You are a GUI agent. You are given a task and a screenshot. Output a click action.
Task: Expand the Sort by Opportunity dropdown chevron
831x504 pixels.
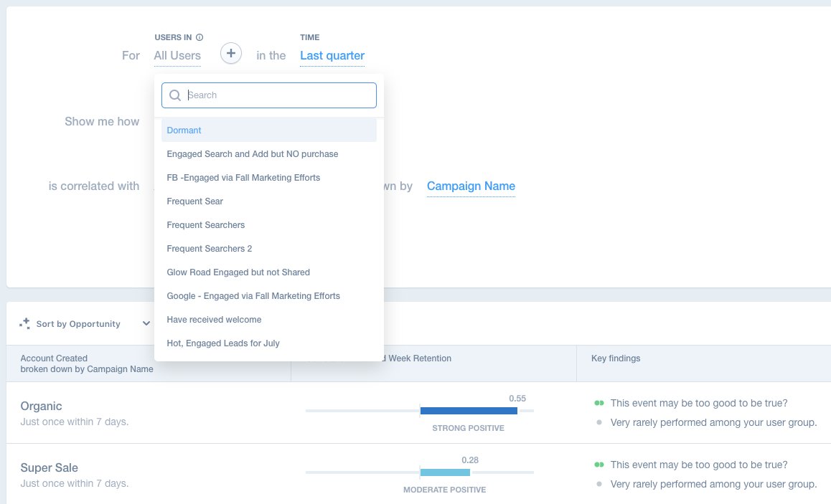[x=146, y=323]
